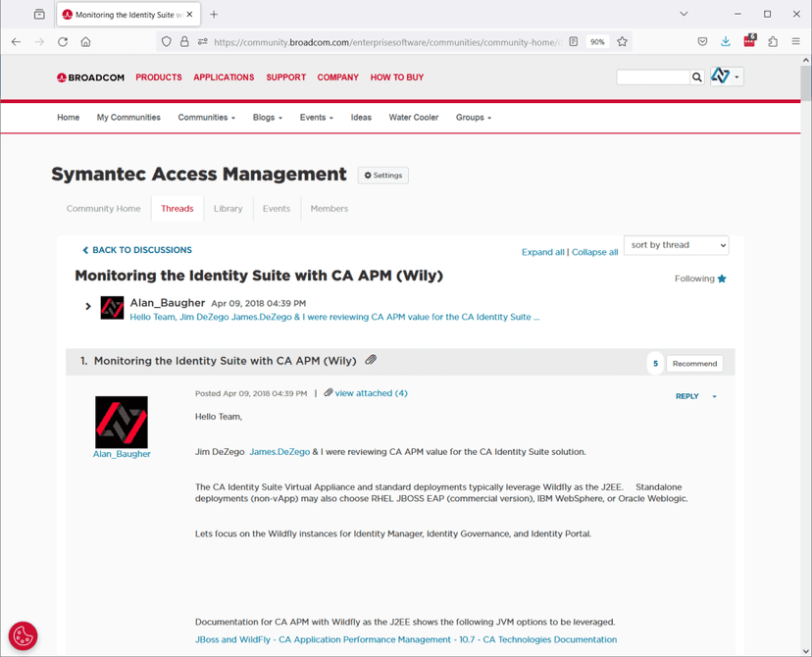This screenshot has width=812, height=657.
Task: Open the sort by thread dropdown
Action: [677, 245]
